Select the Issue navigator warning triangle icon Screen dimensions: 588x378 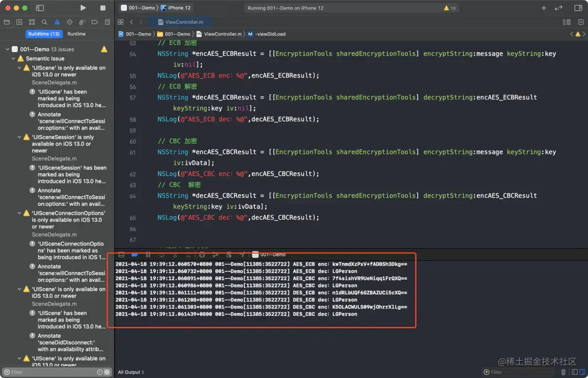(57, 22)
